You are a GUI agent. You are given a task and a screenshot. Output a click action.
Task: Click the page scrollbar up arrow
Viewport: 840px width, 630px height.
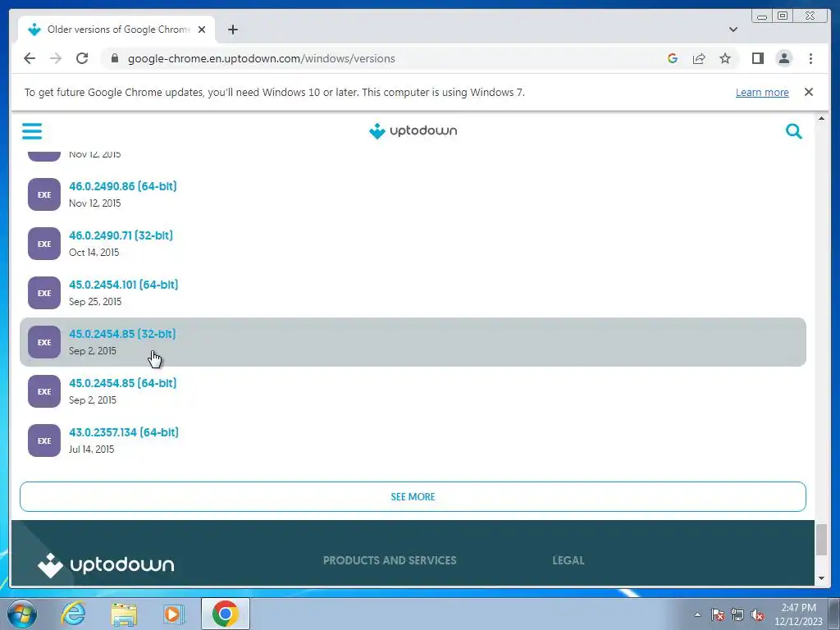tap(821, 118)
